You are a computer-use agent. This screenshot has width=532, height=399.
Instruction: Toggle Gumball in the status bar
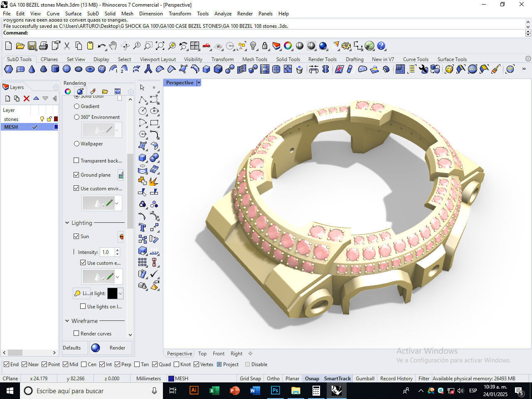pos(365,379)
